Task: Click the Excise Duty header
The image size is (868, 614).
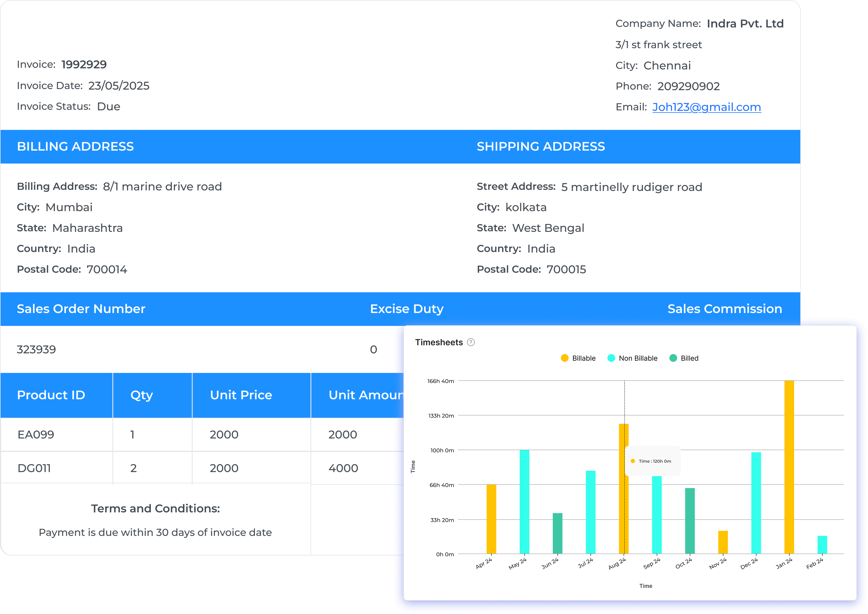Action: (407, 309)
